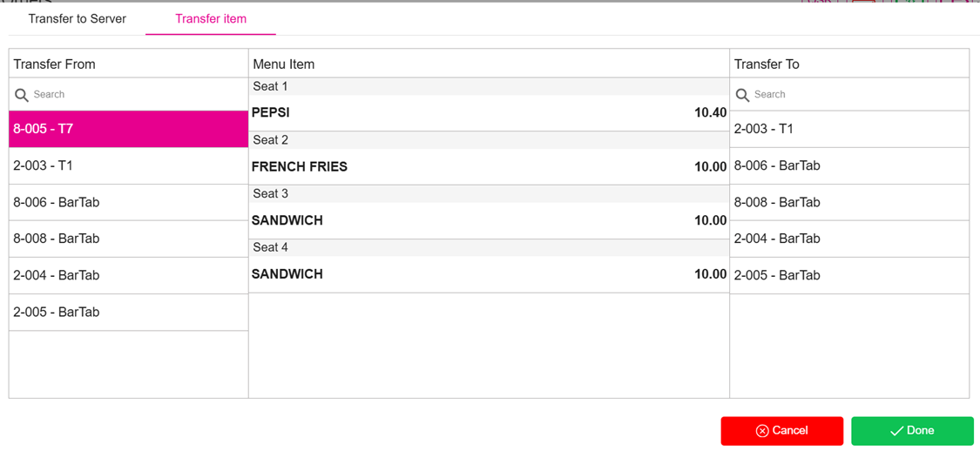
Task: Switch to the Transfer to Server tab
Action: click(77, 18)
